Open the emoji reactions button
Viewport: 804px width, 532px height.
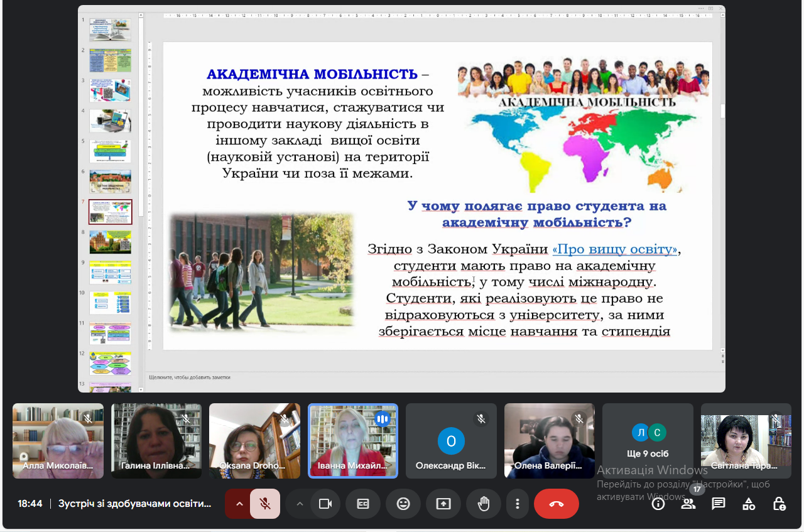403,504
